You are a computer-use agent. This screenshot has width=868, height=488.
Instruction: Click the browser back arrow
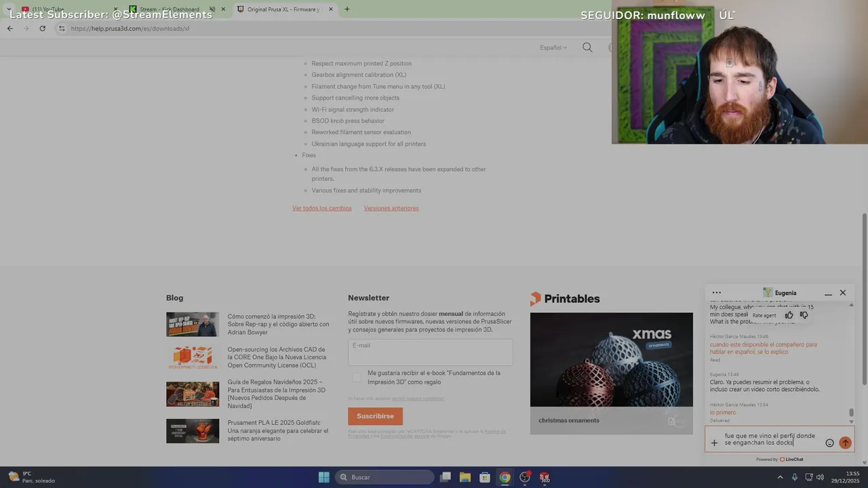pyautogui.click(x=9, y=28)
